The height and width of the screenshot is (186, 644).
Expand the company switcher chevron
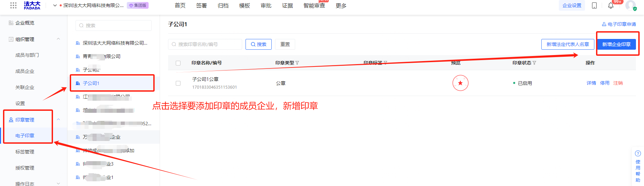click(55, 5)
